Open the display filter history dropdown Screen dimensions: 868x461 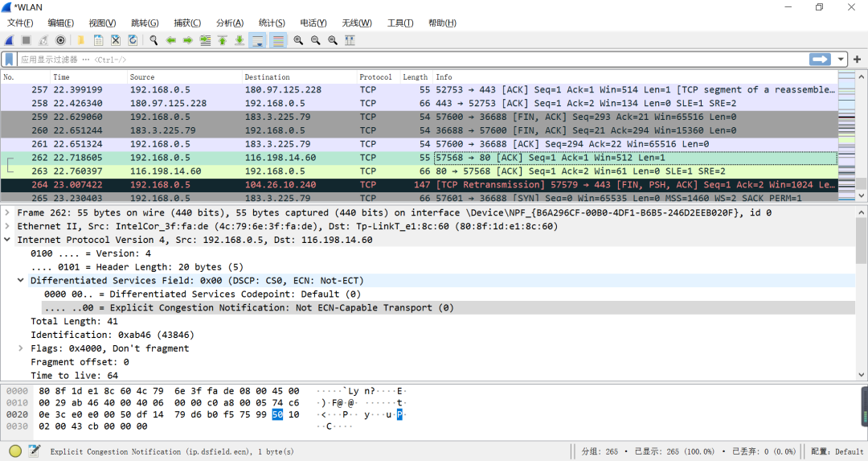841,60
